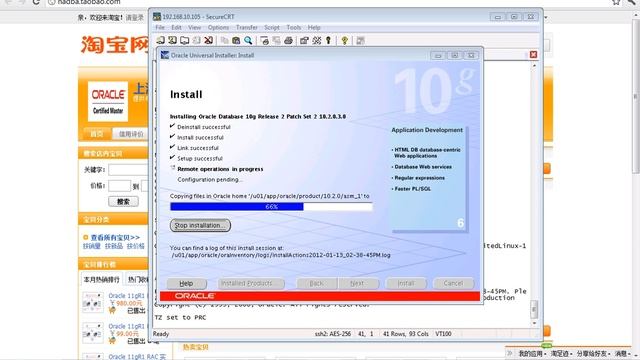Viewport: 640px width, 360px height.
Task: Click the SecureCRT title bar app icon
Action: (x=157, y=16)
